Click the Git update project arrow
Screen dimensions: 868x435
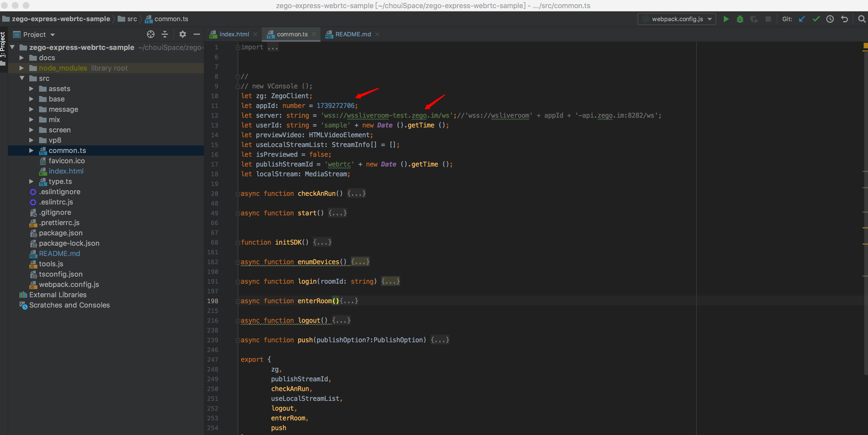(802, 19)
